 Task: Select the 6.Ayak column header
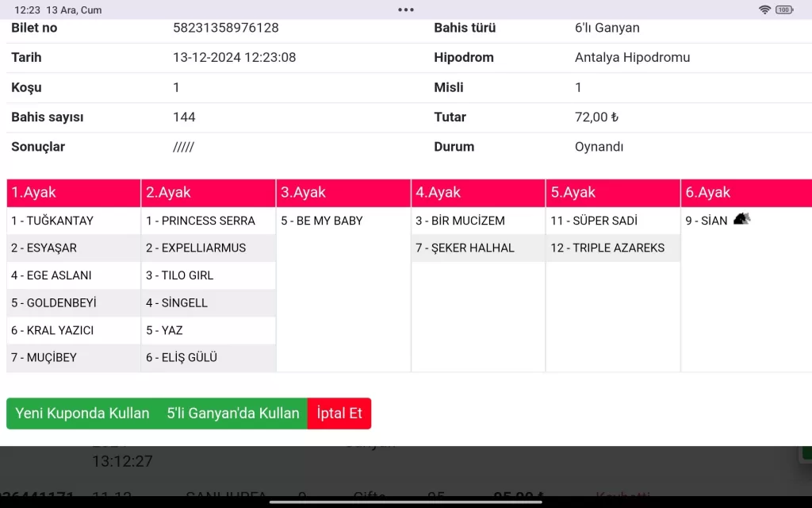(746, 193)
